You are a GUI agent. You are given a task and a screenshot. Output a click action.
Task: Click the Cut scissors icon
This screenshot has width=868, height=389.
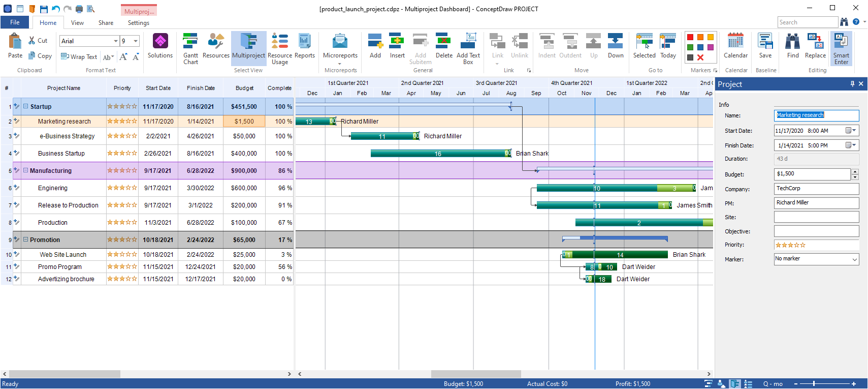tap(32, 41)
